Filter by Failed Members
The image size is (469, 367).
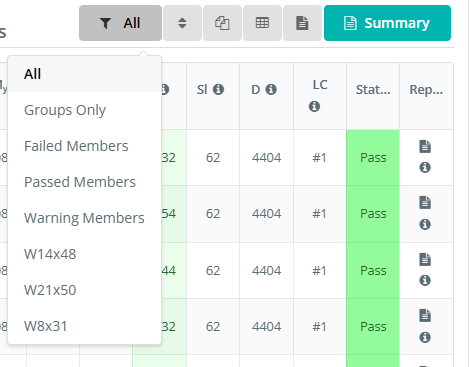(85, 146)
